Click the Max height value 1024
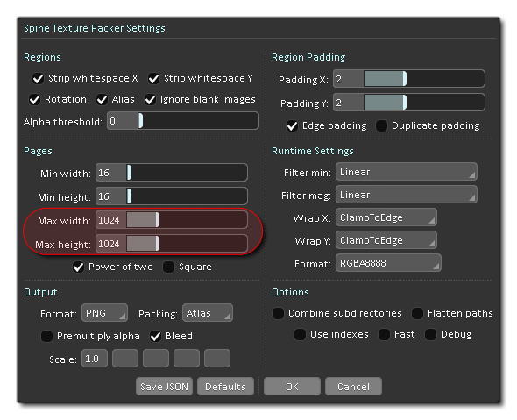The image size is (517, 420). click(109, 244)
